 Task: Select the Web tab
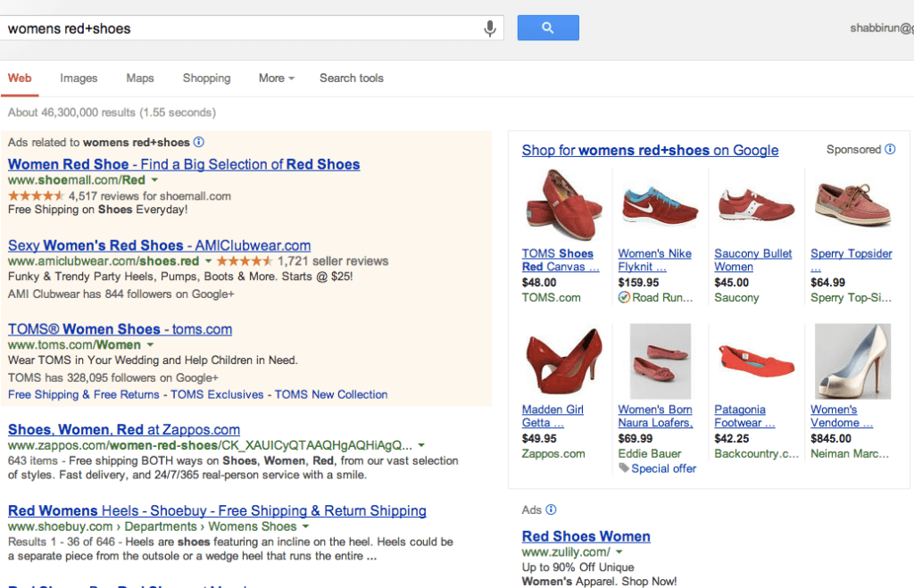click(20, 79)
